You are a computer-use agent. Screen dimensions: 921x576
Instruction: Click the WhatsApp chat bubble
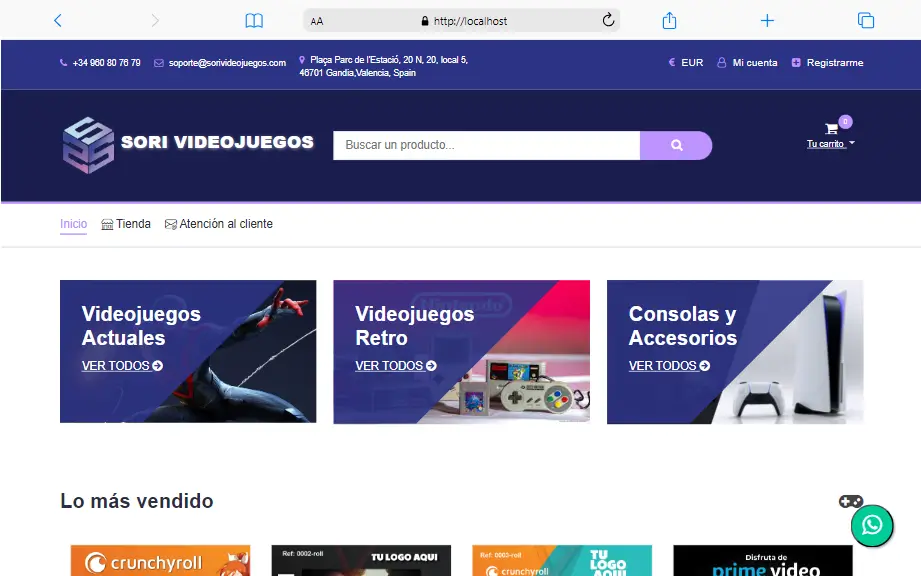(871, 526)
